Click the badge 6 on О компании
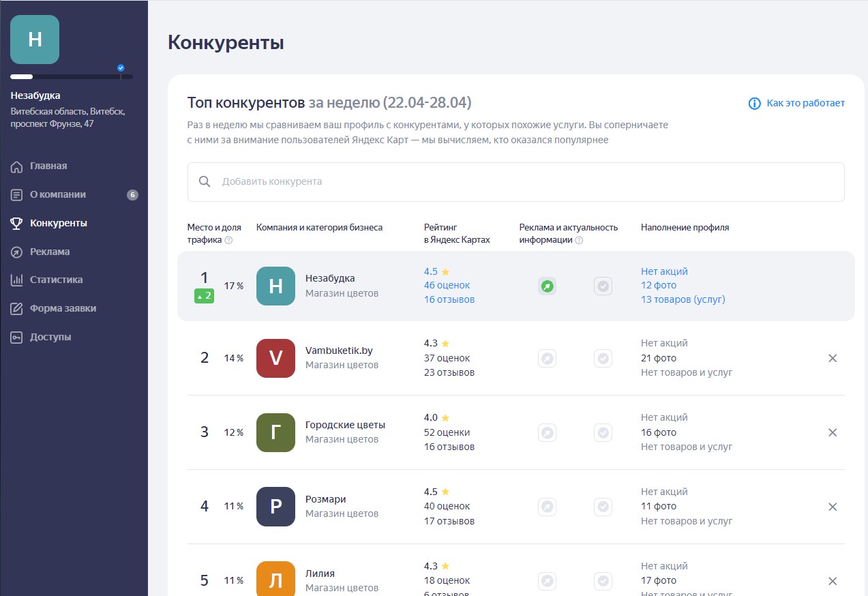The width and height of the screenshot is (868, 596). pos(132,195)
